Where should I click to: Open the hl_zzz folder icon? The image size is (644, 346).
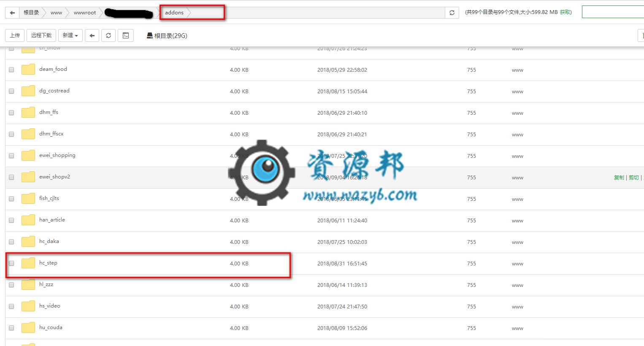28,284
